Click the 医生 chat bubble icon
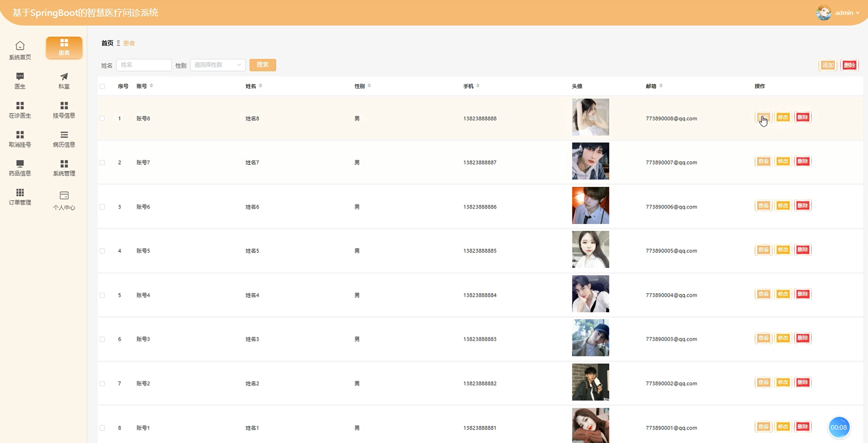 point(20,76)
